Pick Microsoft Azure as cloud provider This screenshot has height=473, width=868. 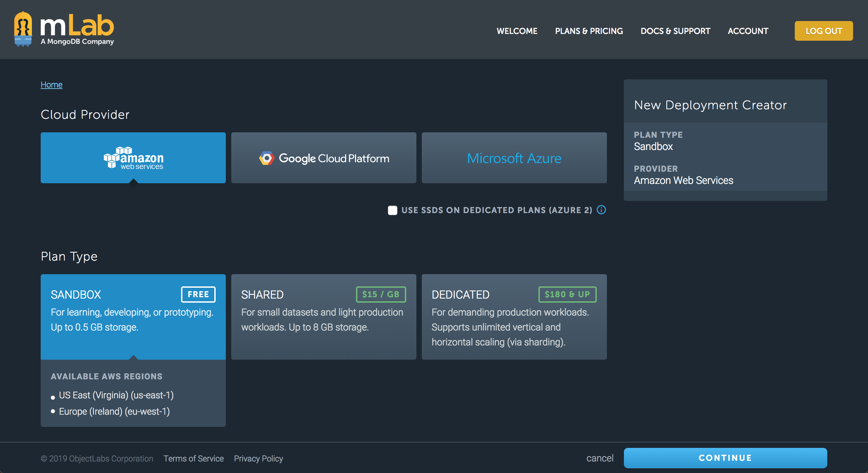click(514, 158)
